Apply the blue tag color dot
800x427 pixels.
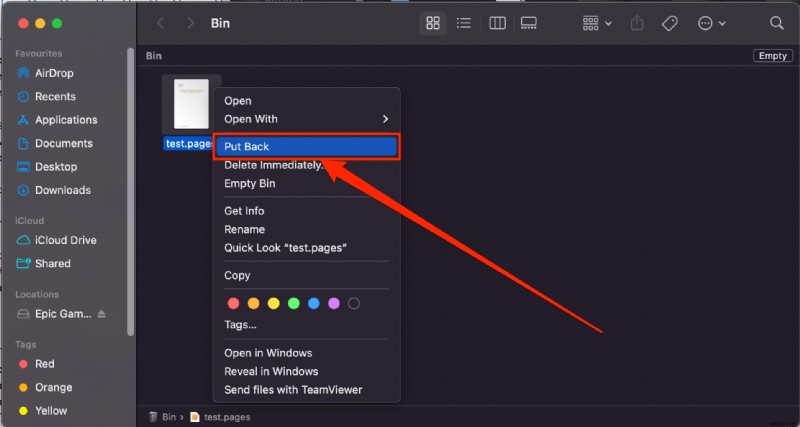point(314,304)
